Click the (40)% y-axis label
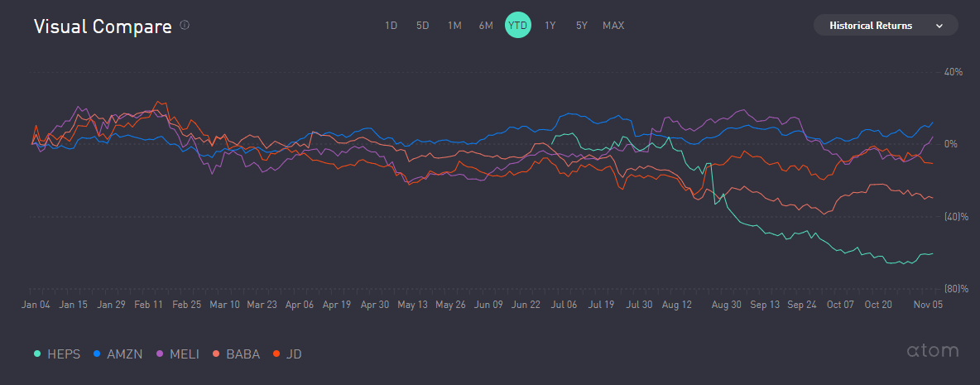The width and height of the screenshot is (980, 385). (956, 217)
